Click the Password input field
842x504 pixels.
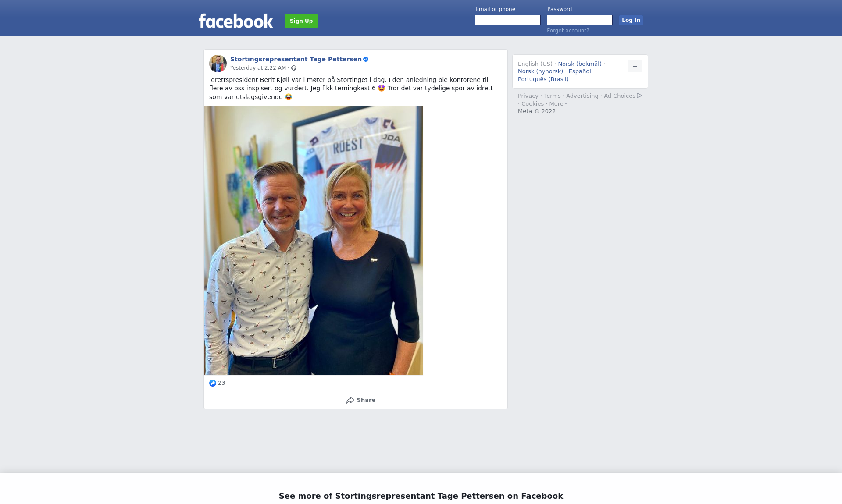[580, 20]
